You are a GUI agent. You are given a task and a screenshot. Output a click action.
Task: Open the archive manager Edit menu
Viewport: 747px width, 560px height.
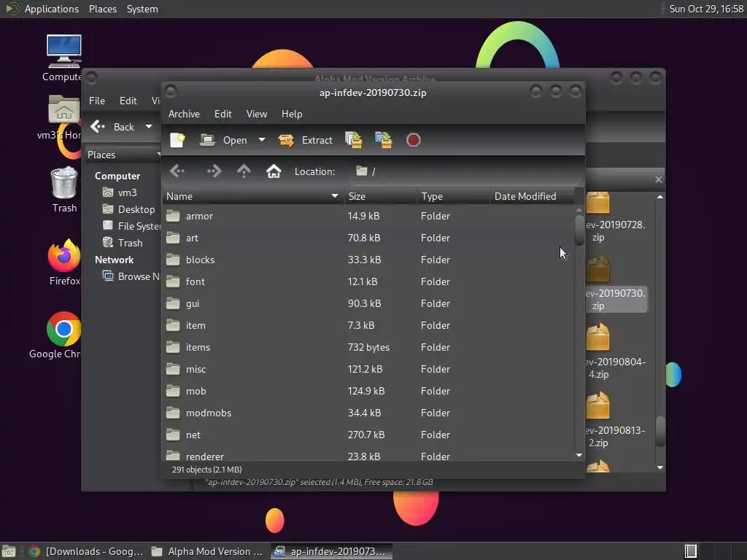(x=223, y=114)
